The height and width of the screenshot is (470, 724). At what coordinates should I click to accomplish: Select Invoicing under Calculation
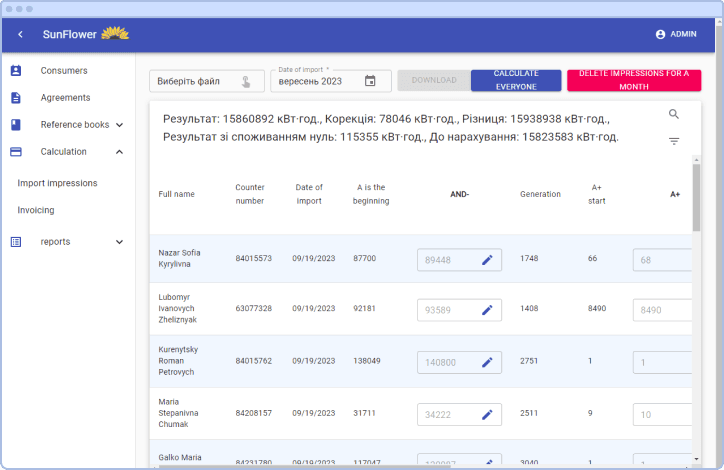pyautogui.click(x=36, y=210)
